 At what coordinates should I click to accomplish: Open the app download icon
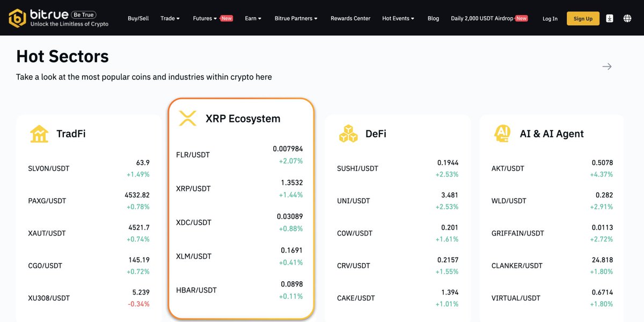(x=610, y=18)
